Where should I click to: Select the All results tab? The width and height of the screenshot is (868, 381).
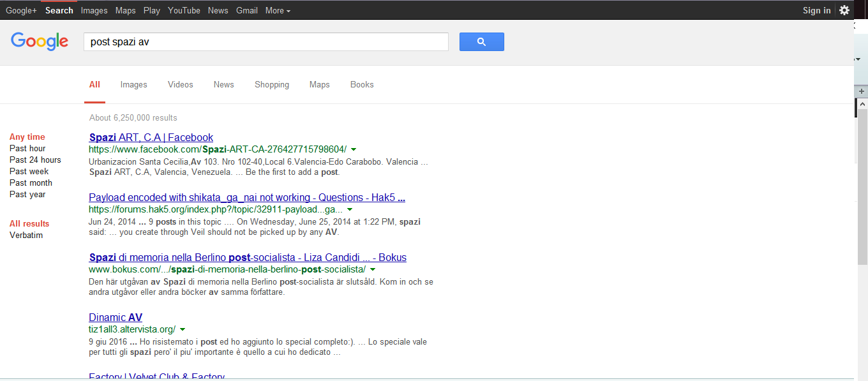click(94, 84)
